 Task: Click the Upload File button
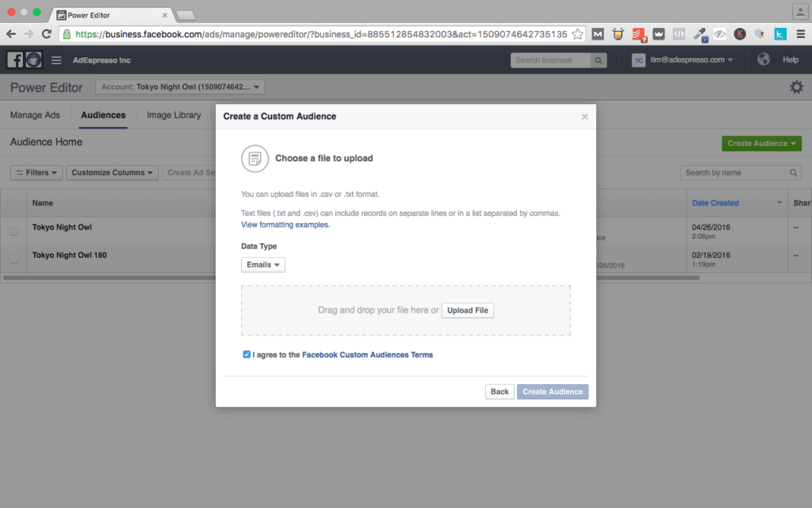point(467,310)
